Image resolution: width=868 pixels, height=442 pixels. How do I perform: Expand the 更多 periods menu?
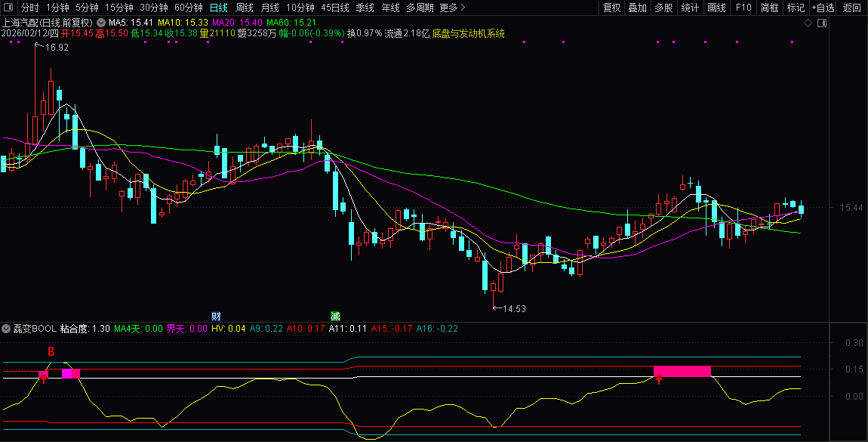tap(452, 8)
